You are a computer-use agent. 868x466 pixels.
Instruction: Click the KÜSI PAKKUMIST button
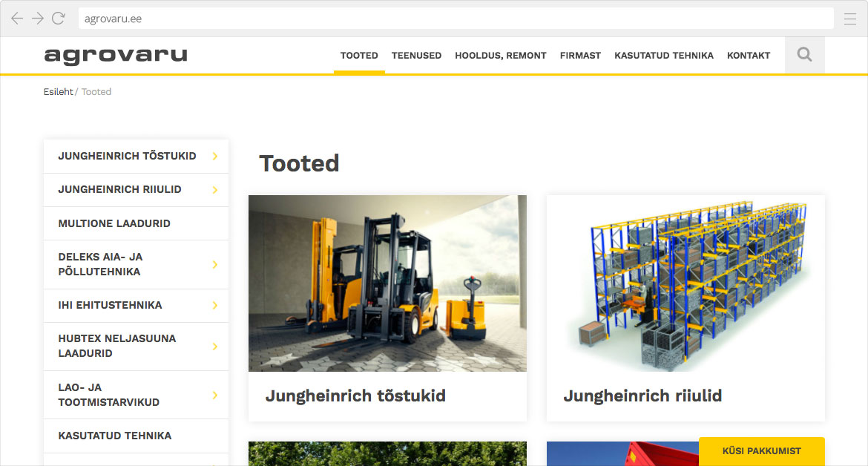(762, 451)
